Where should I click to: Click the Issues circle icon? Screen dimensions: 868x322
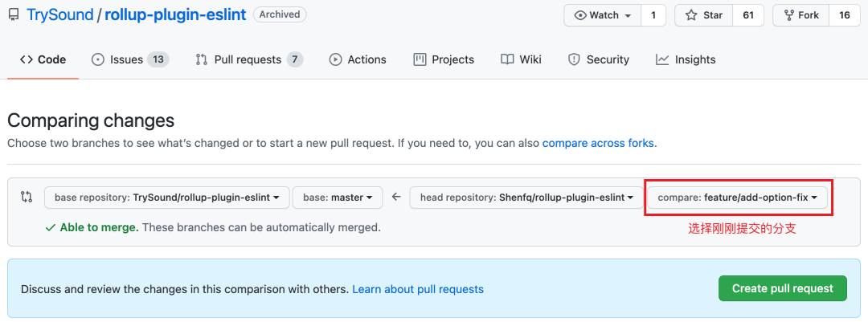[x=98, y=59]
